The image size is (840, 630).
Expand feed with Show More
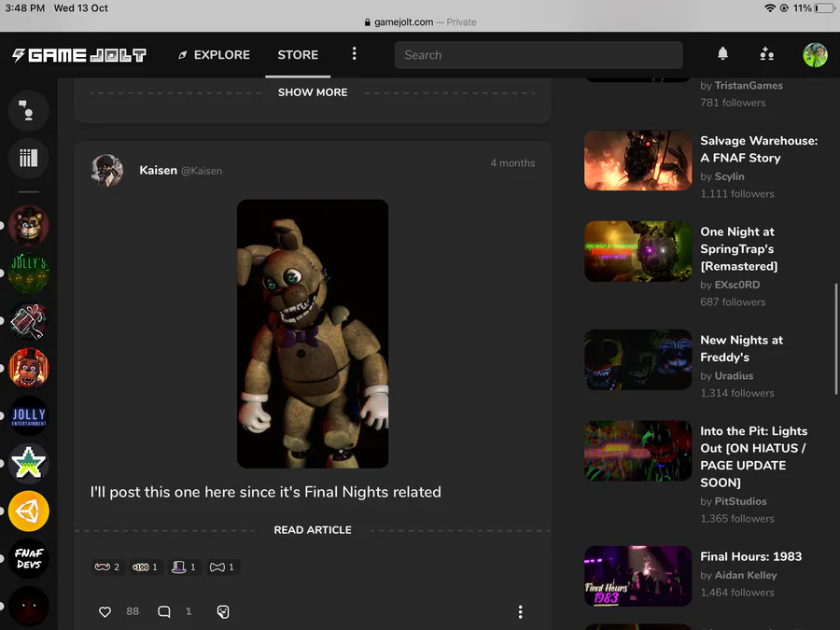pos(313,92)
